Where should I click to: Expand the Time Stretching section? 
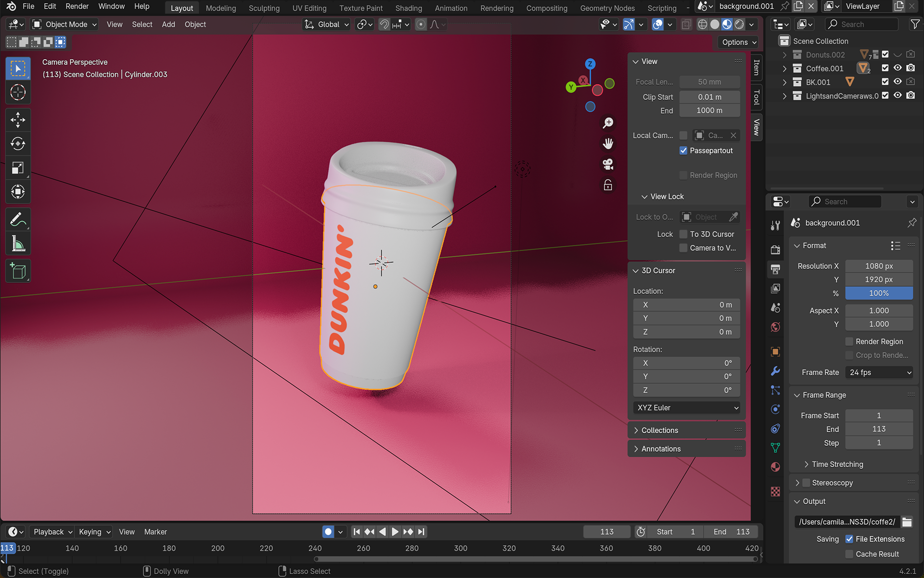click(837, 464)
